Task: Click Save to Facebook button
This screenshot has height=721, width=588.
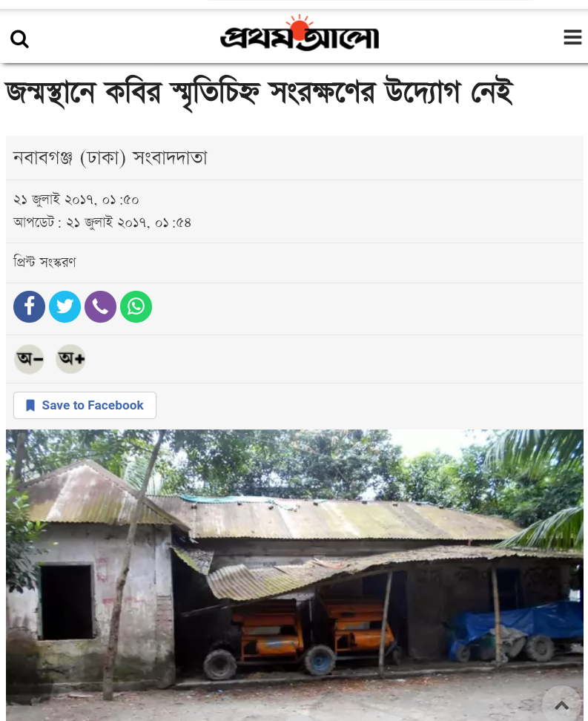Action: click(x=85, y=406)
